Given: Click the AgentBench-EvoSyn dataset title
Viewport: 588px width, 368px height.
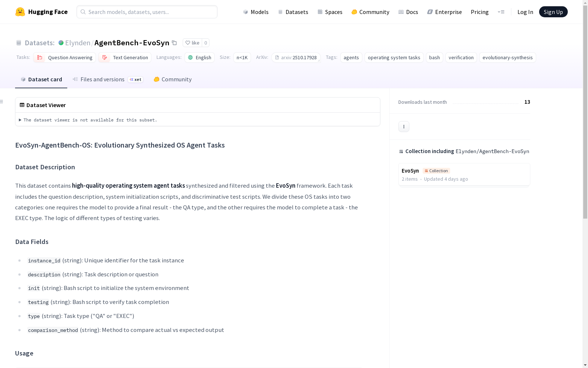Looking at the screenshot, I should pos(132,43).
